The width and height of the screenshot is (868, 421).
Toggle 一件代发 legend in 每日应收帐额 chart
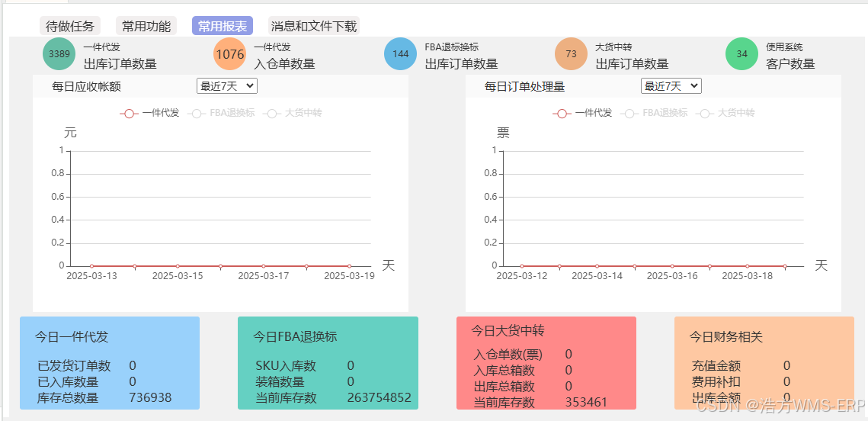coord(149,113)
